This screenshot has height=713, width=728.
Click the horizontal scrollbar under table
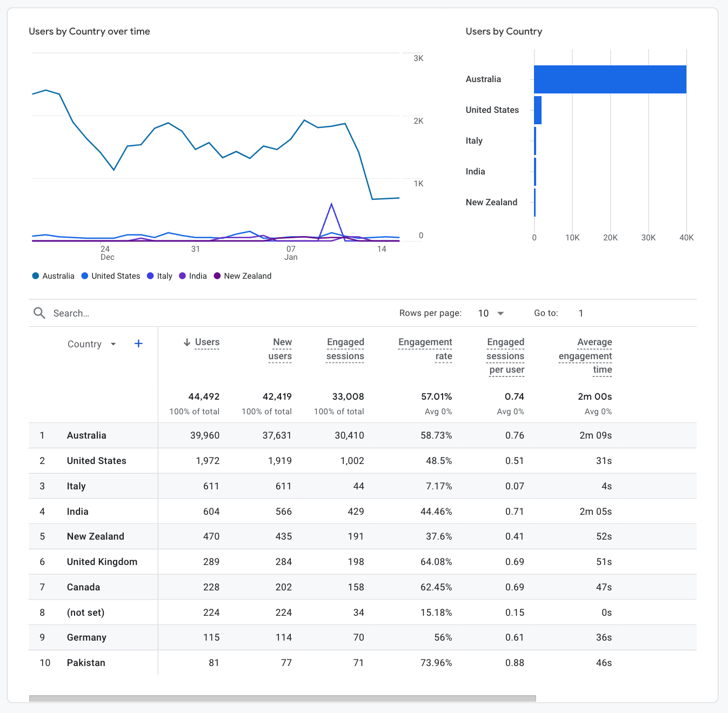(x=282, y=698)
